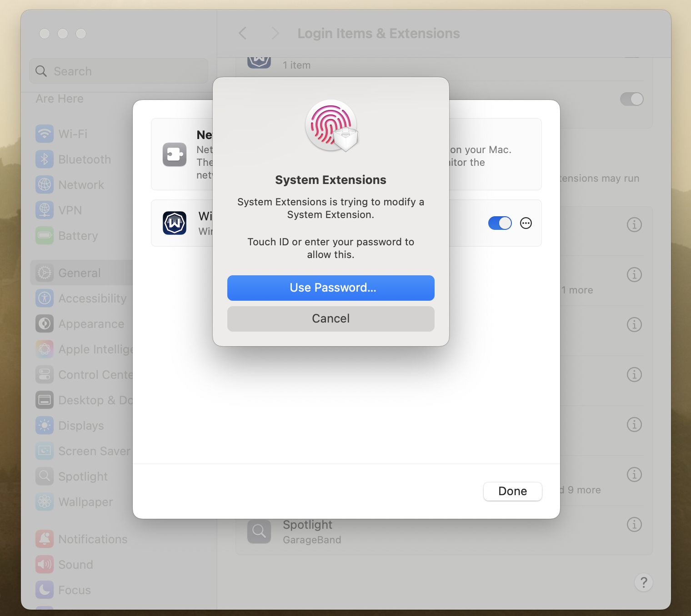Click the Sound sidebar icon

pyautogui.click(x=45, y=565)
